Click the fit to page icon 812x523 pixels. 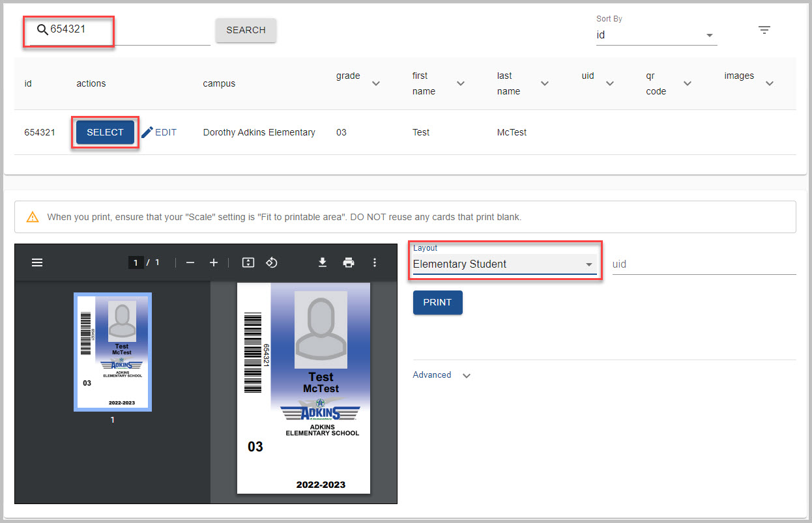pos(248,262)
